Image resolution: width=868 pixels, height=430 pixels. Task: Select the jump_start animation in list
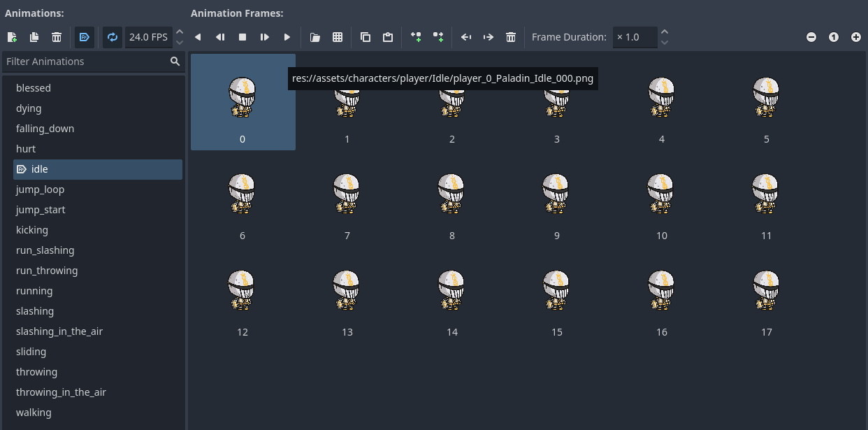[41, 210]
